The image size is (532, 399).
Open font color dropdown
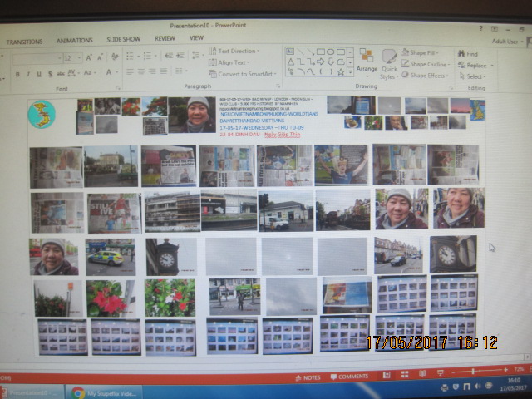[116, 72]
